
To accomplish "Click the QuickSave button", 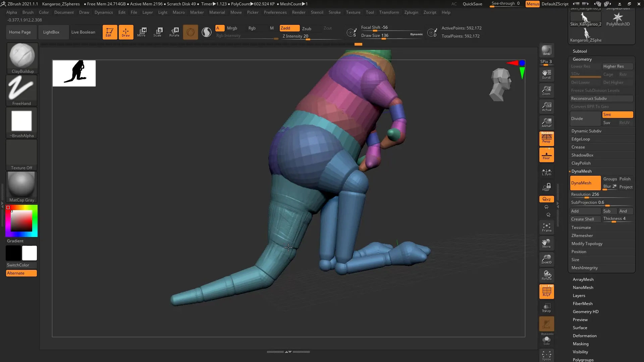I will (x=472, y=4).
